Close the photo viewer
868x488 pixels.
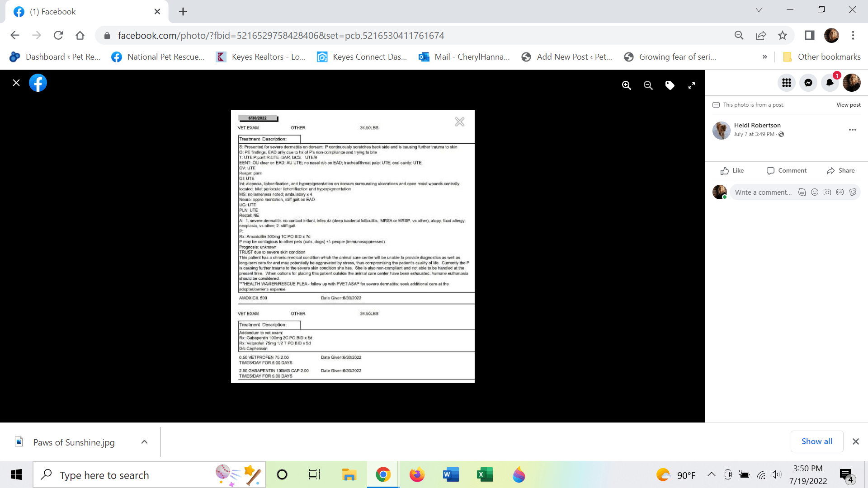[x=16, y=83]
